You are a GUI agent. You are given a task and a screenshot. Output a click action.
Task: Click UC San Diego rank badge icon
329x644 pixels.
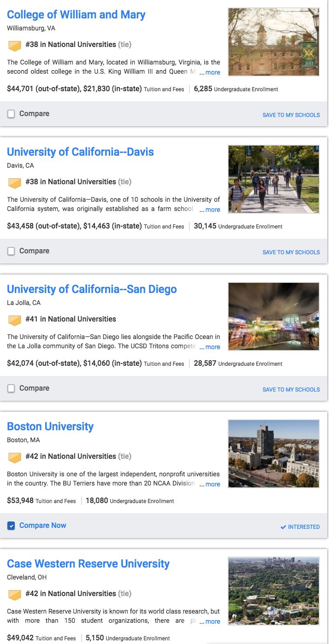pos(15,320)
